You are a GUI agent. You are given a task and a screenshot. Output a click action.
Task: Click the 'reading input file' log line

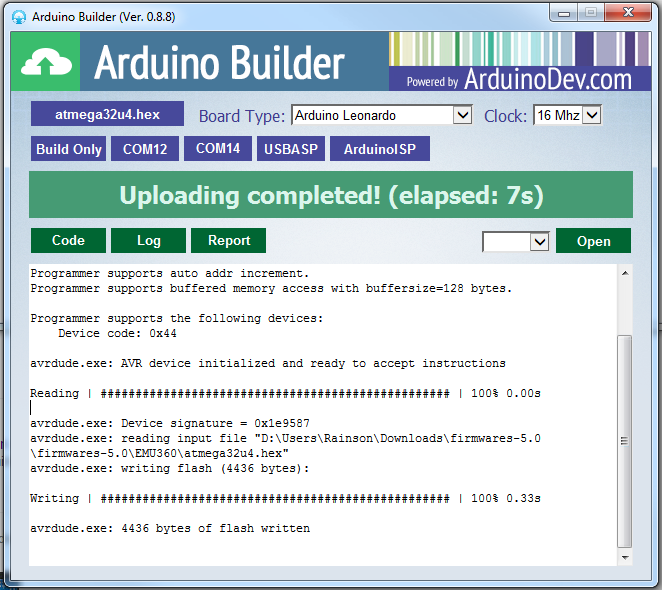(x=285, y=438)
